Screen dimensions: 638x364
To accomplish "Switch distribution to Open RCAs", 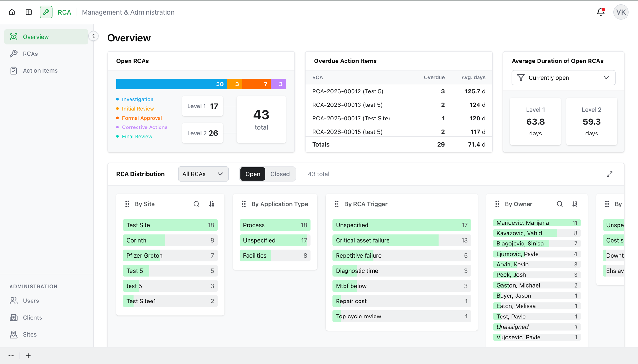I will tap(253, 174).
